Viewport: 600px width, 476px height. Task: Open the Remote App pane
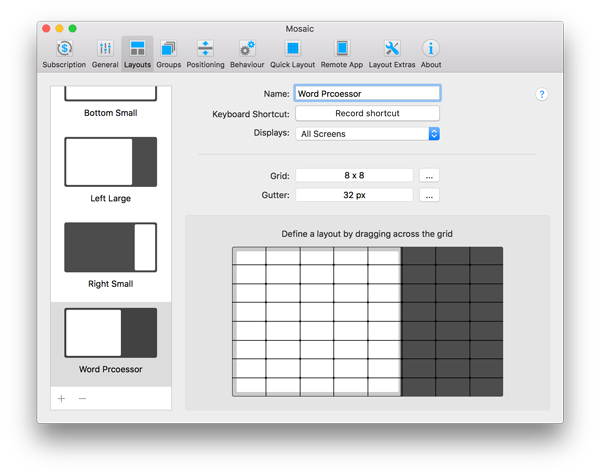click(x=342, y=53)
